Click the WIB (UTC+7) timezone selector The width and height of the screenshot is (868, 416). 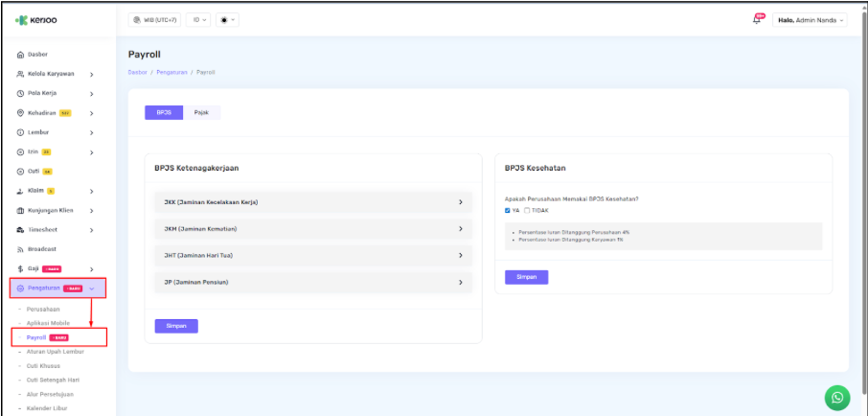click(x=155, y=20)
